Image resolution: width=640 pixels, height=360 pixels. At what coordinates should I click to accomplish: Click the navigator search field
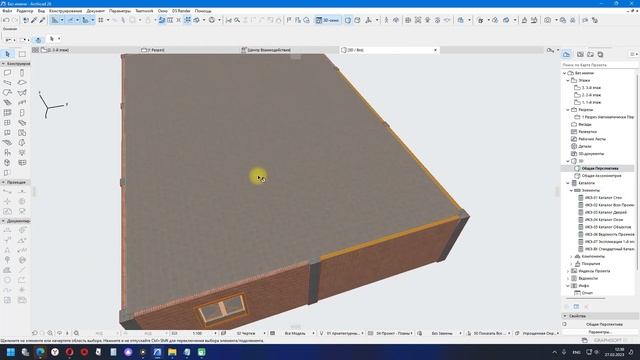pos(599,65)
